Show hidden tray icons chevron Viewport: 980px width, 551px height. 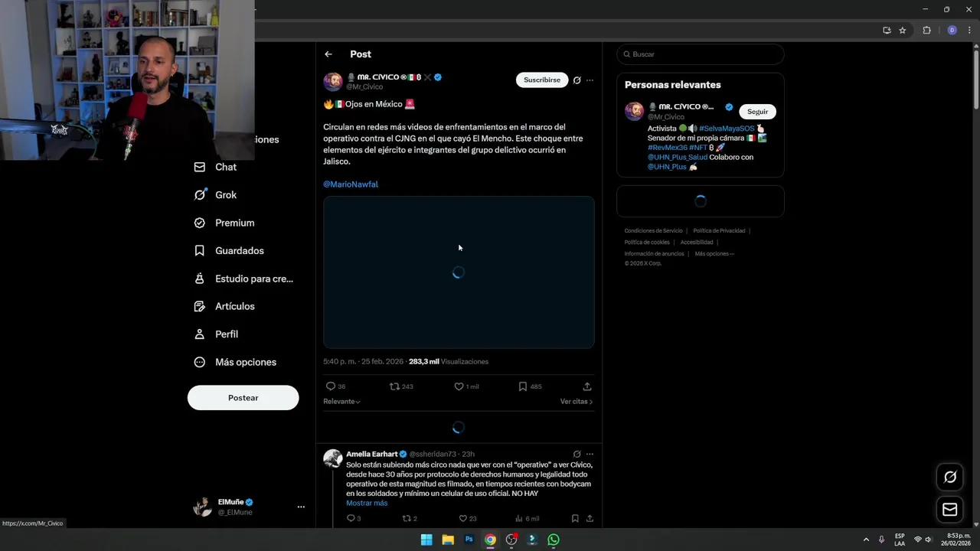[x=866, y=540]
